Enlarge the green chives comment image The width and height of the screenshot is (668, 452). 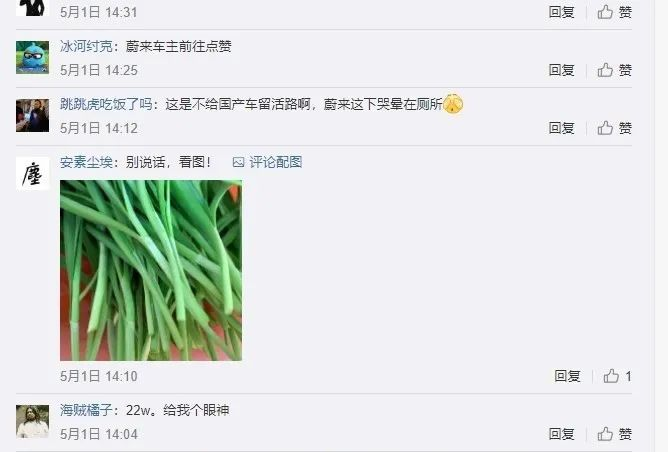coord(151,271)
